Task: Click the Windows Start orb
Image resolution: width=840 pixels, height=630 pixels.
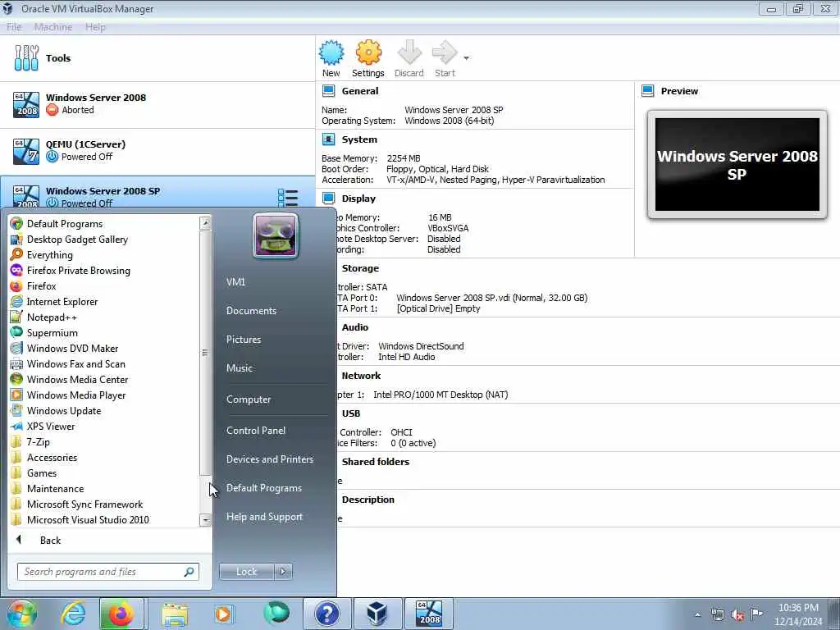Action: 21,614
